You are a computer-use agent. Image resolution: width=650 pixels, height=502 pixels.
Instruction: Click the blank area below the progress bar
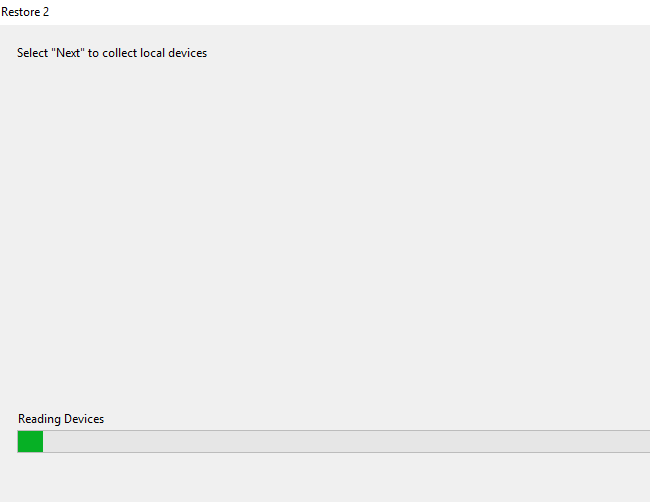click(325, 478)
